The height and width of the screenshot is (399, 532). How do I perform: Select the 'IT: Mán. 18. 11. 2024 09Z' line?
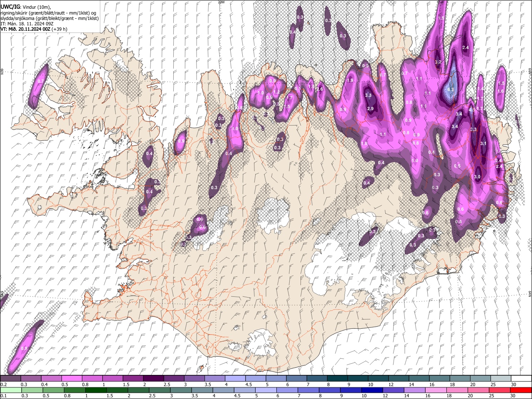pos(27,24)
